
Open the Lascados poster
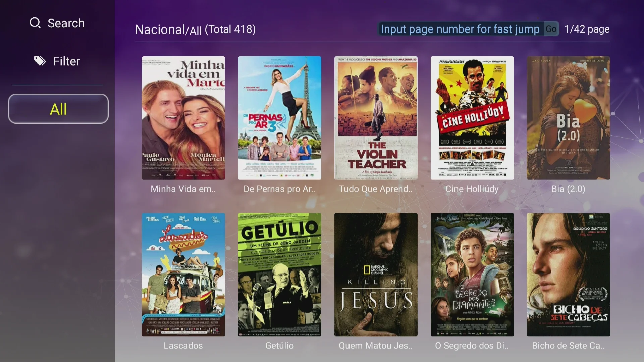pos(183,275)
